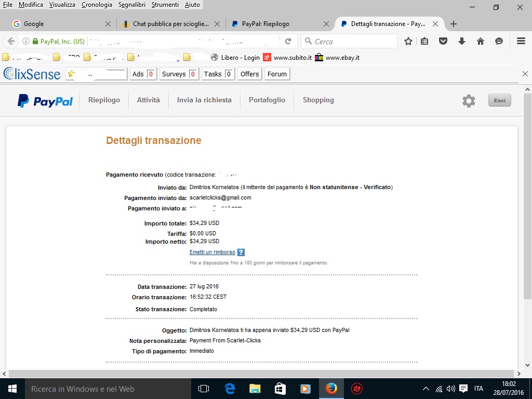Open the Modifica menu

[31, 5]
